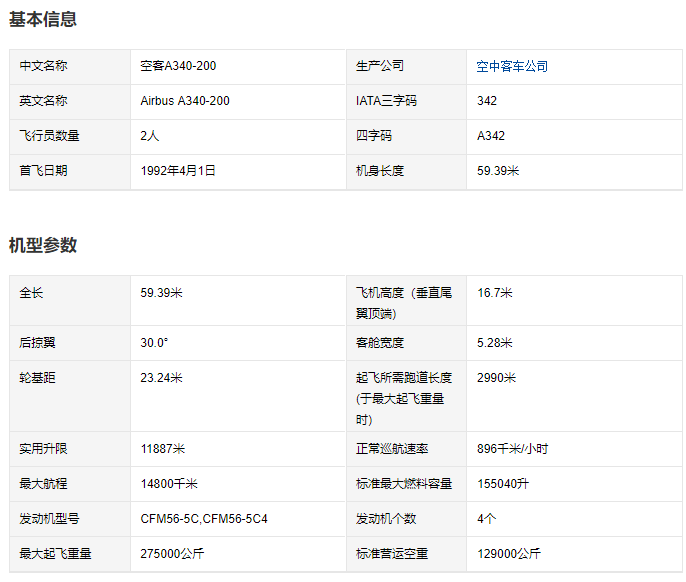Select the Airbus A340-200 value

(x=185, y=101)
